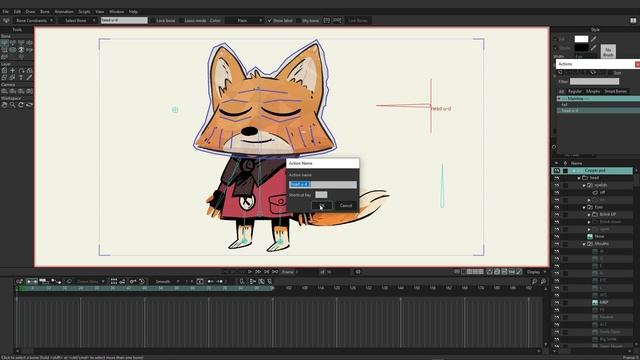The height and width of the screenshot is (360, 640).
Task: Open the Smooth interpolation dropdown
Action: coord(166,281)
